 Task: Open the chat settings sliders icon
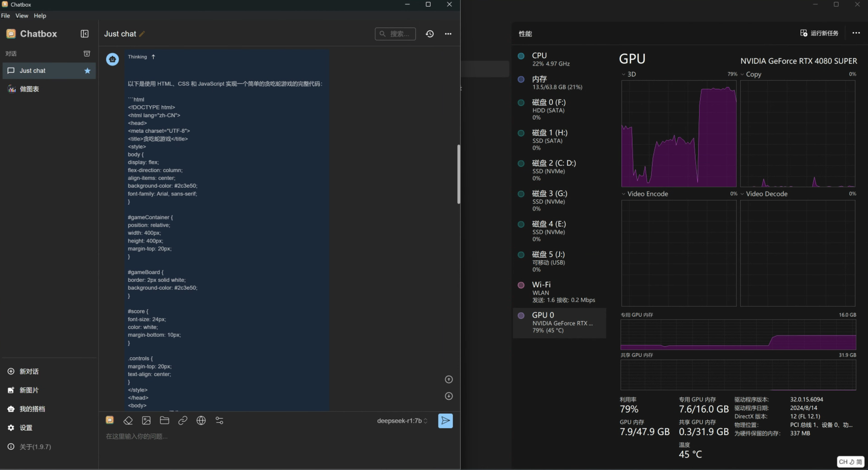click(x=219, y=421)
